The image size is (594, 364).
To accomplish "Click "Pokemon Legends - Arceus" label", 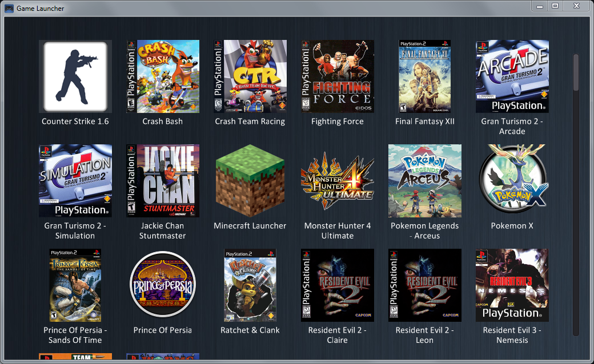I will [x=425, y=230].
